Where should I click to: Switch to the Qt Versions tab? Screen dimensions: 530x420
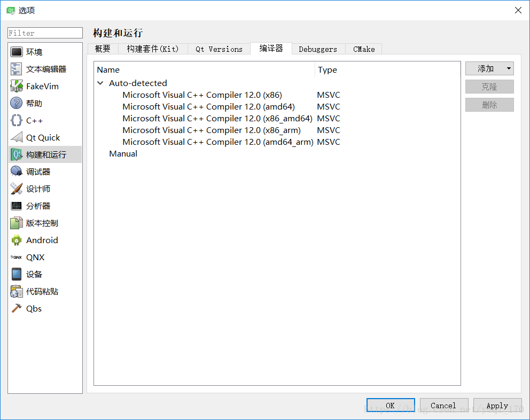219,49
